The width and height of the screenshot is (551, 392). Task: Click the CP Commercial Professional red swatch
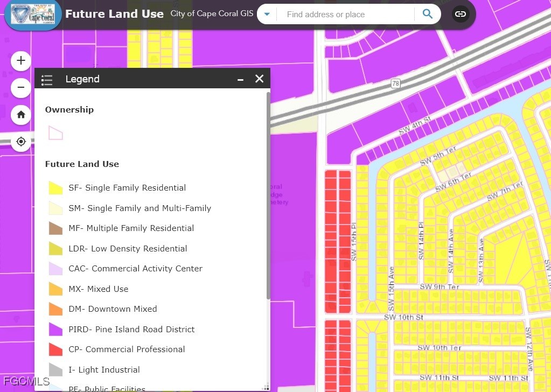pyautogui.click(x=55, y=349)
